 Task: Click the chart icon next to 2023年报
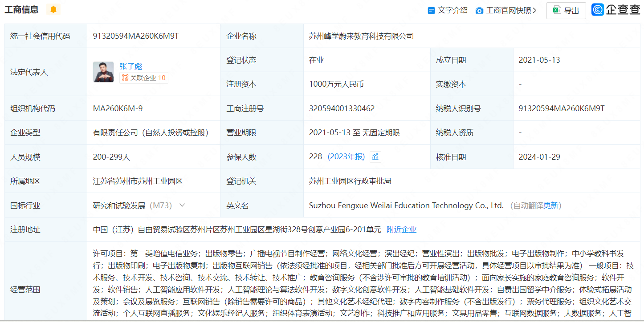[375, 157]
